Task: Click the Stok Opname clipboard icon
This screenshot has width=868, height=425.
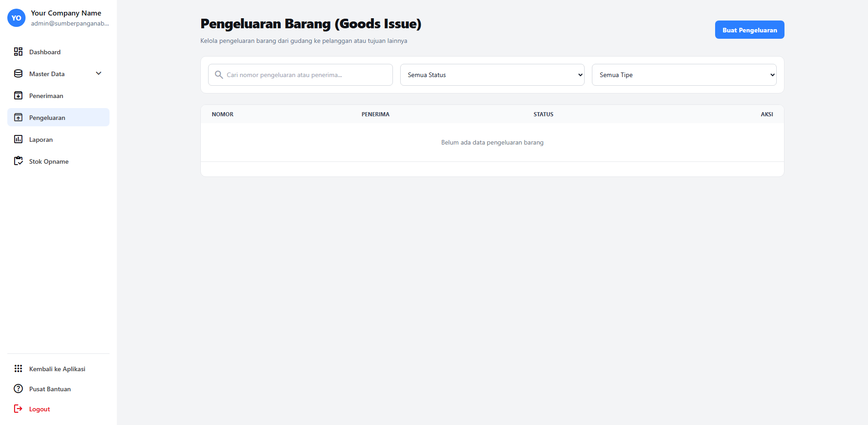Action: (18, 161)
